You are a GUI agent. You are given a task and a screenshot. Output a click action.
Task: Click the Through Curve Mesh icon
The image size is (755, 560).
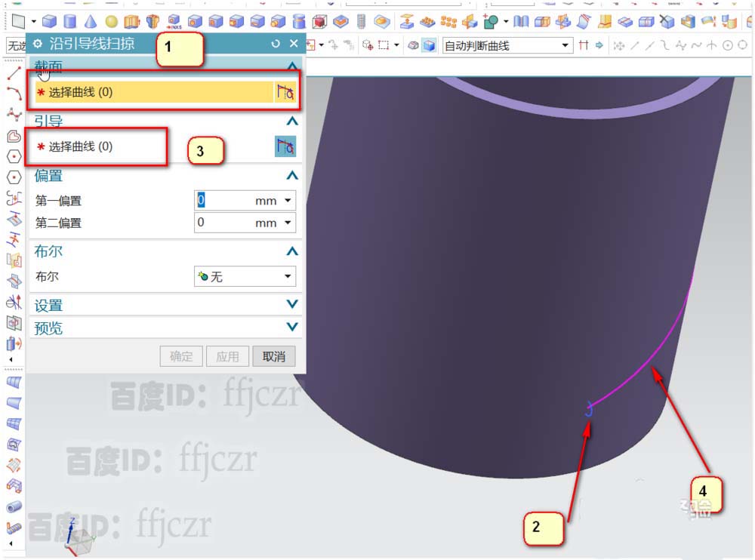tap(14, 423)
